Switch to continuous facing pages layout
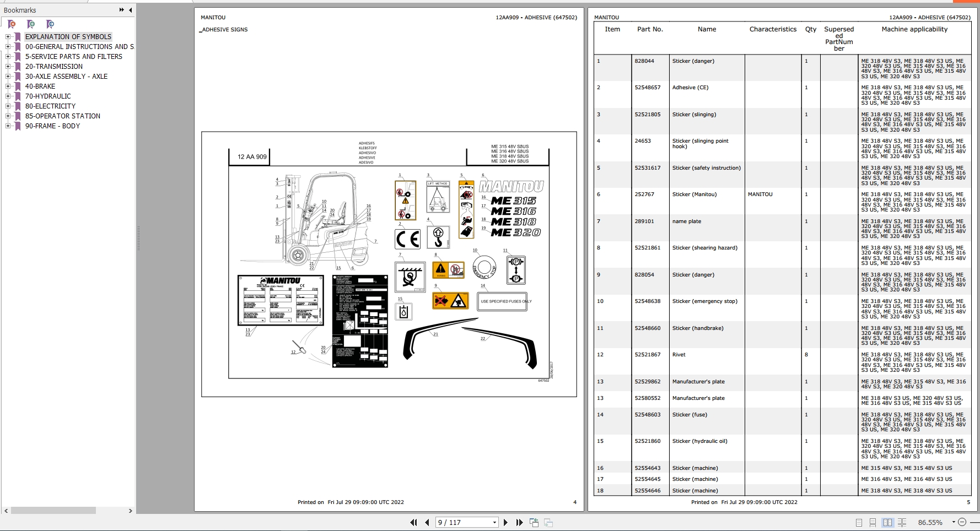This screenshot has width=980, height=531. pyautogui.click(x=902, y=522)
